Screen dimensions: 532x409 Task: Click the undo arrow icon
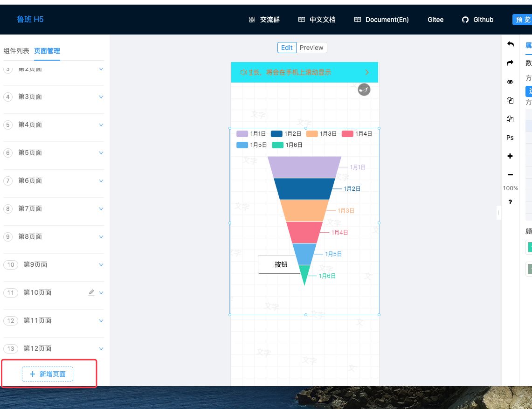[x=510, y=44]
